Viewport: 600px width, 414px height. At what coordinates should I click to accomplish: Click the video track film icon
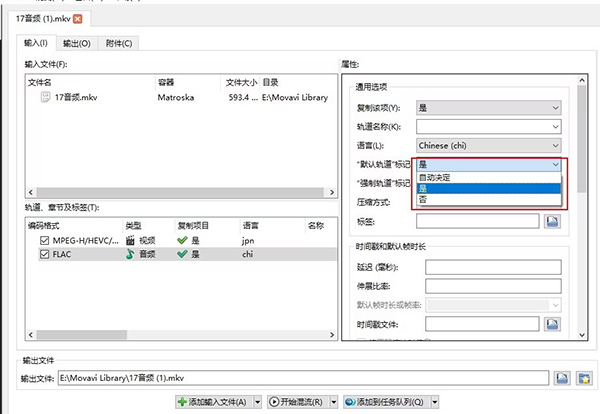(x=129, y=241)
